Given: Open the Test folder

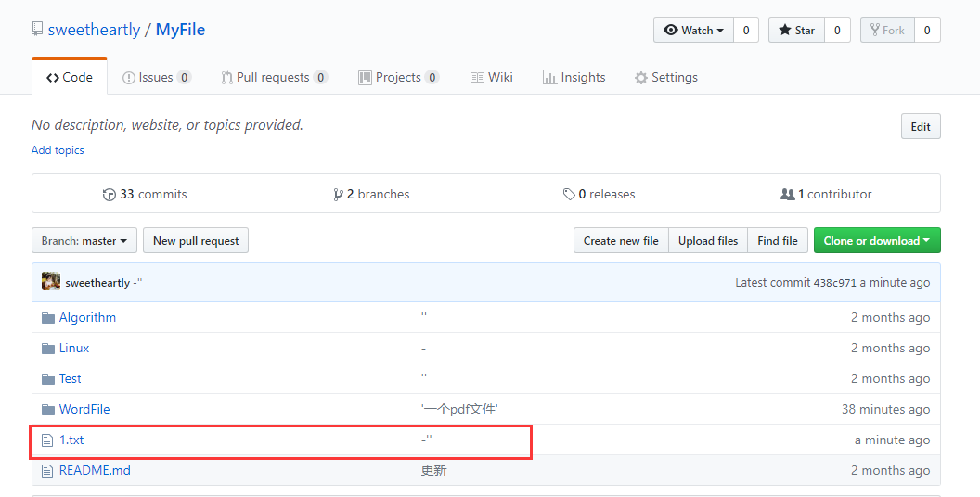Looking at the screenshot, I should [70, 378].
